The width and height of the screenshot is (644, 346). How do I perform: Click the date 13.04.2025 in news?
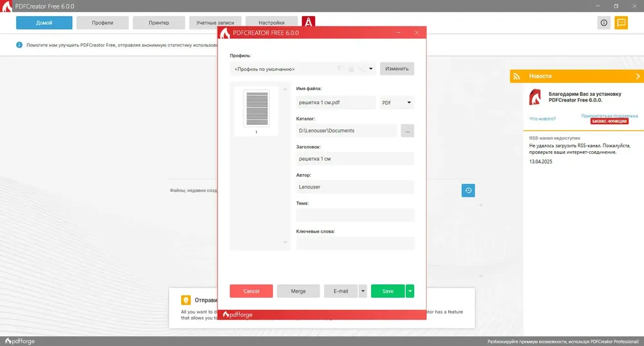[x=540, y=162]
